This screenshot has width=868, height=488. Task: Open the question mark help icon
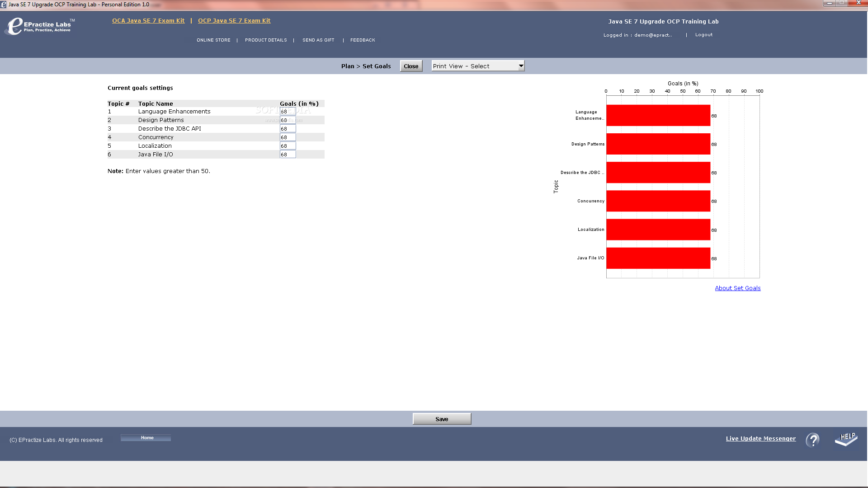812,440
